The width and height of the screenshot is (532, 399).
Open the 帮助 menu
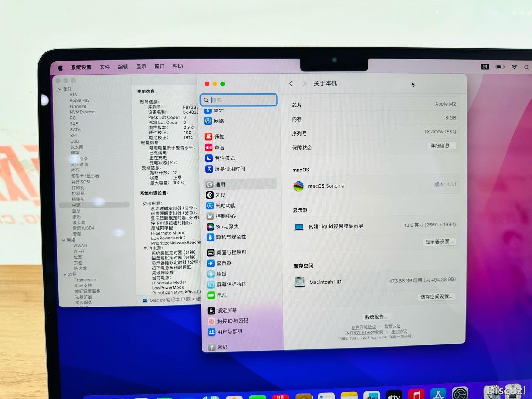(178, 66)
